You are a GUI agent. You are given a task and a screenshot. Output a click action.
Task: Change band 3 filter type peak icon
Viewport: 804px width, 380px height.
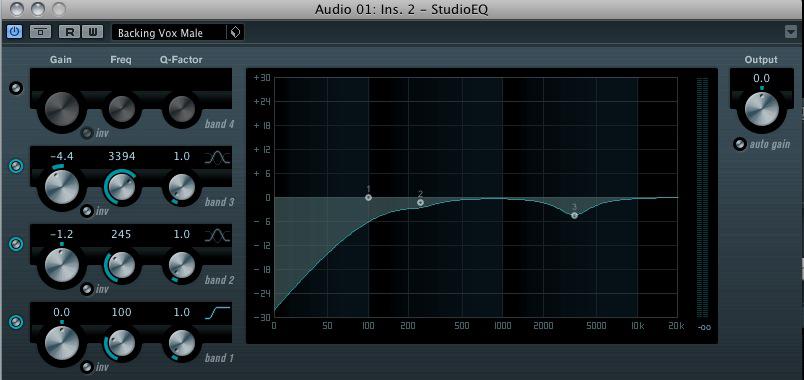pos(217,158)
